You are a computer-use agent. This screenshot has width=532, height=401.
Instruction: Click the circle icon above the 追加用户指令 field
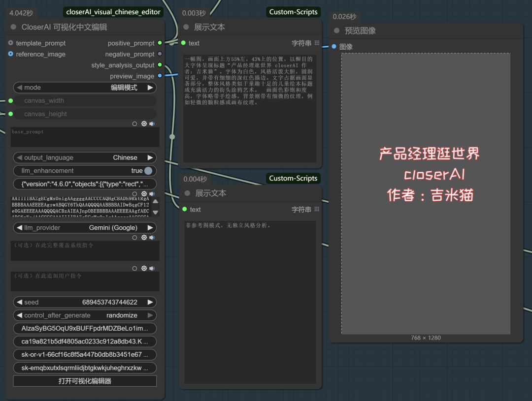[x=134, y=269]
